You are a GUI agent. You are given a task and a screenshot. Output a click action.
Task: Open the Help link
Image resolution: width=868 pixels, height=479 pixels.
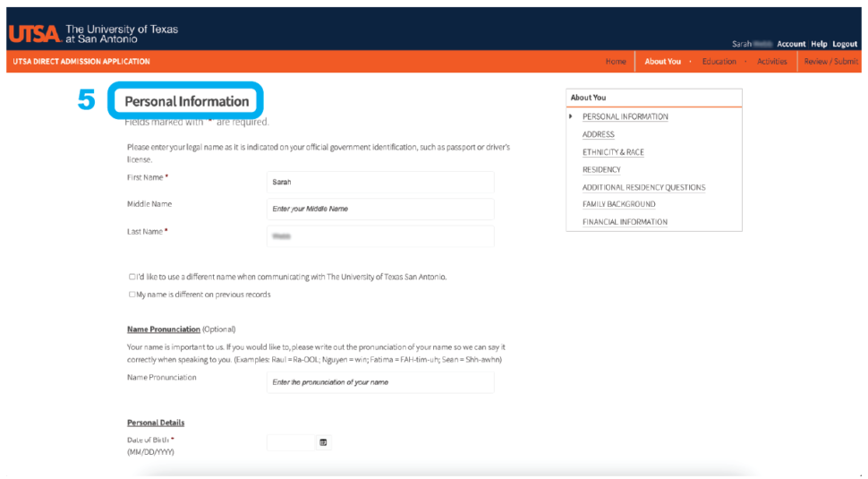(x=819, y=44)
